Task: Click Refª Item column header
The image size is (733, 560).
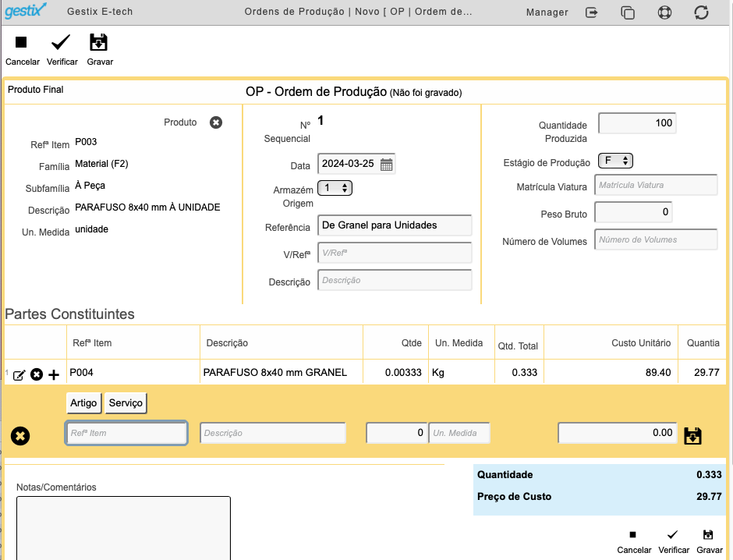Action: point(92,343)
